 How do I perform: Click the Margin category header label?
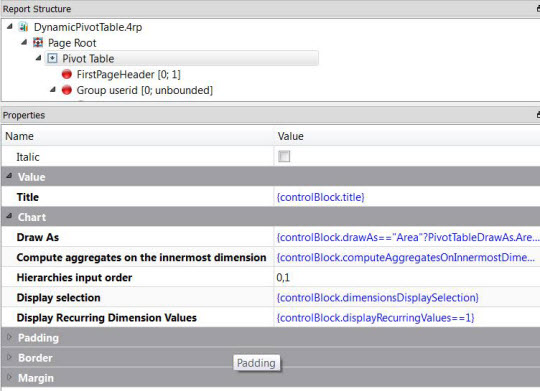pyautogui.click(x=36, y=378)
